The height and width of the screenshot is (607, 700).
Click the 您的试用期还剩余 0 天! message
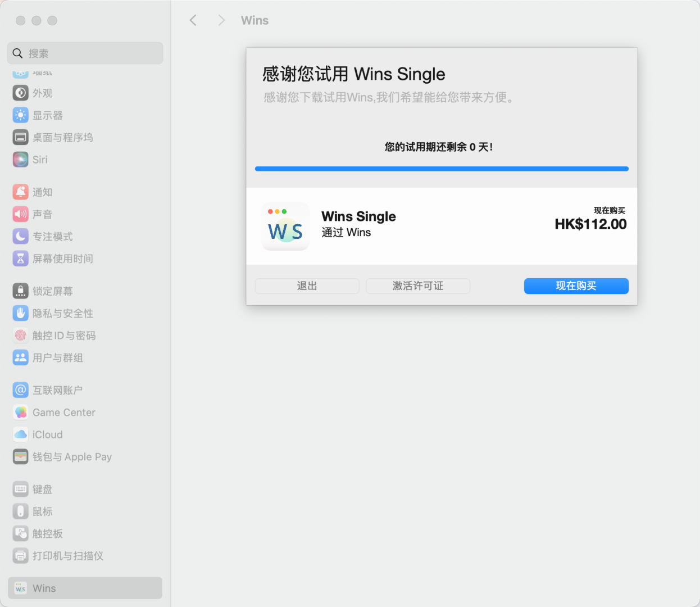point(439,147)
